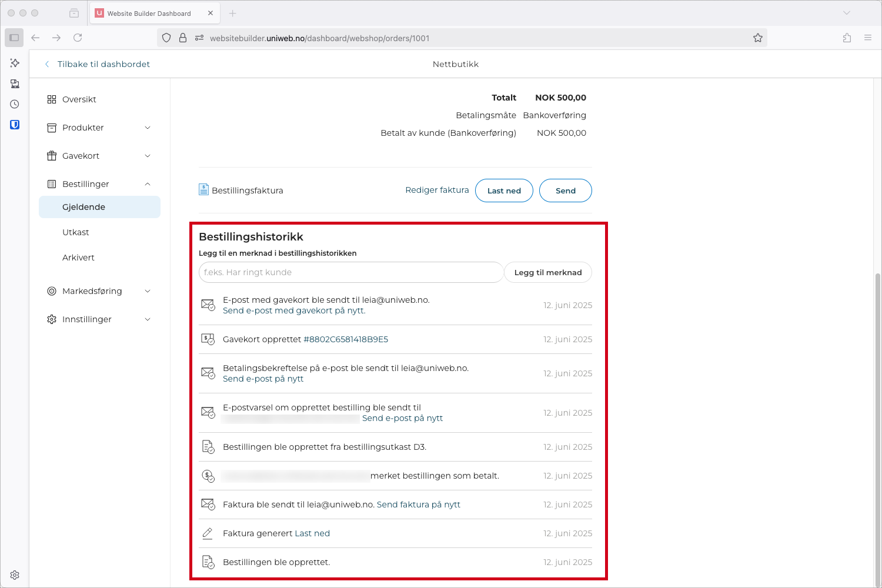Open a new browser tab

[233, 13]
